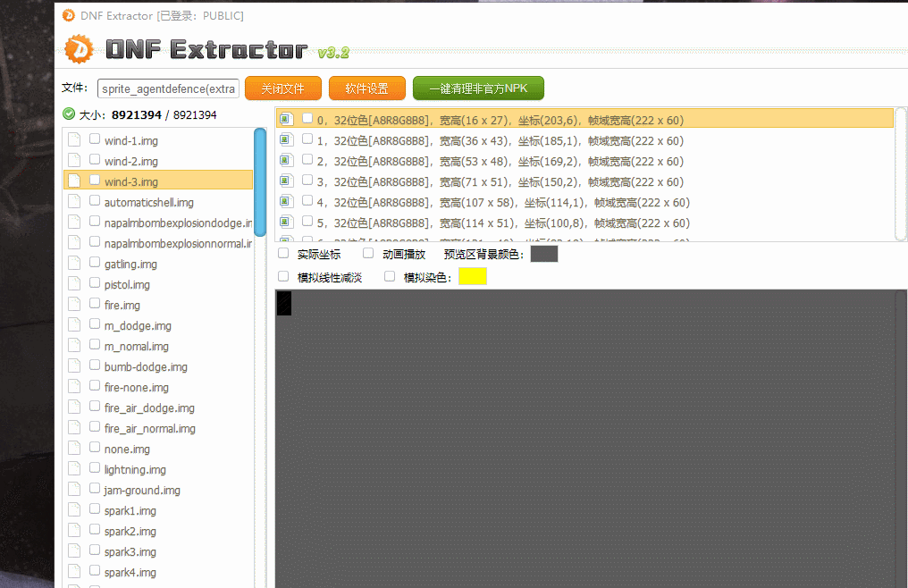The width and height of the screenshot is (908, 588).
Task: Click the DNF Extractor gear logo
Action: click(x=79, y=48)
